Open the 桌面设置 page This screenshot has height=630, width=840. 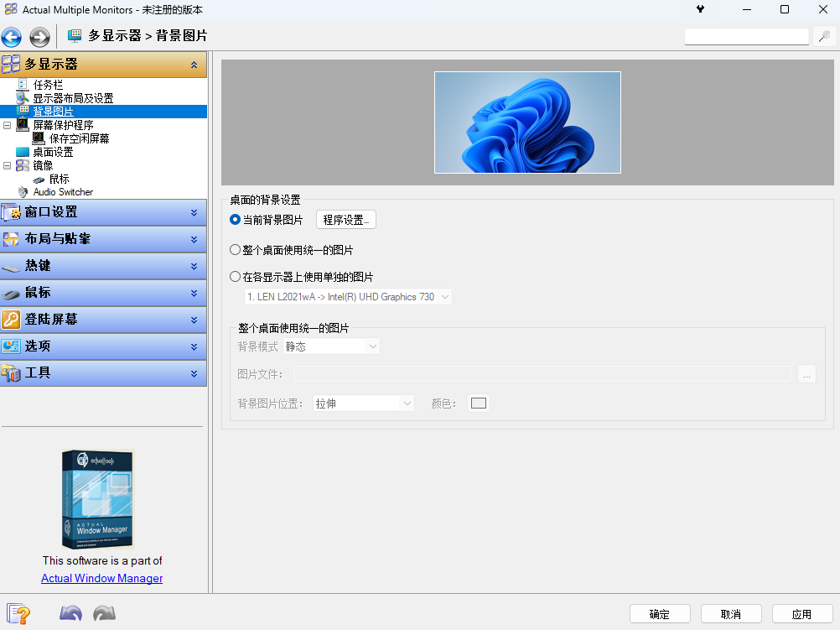point(53,152)
